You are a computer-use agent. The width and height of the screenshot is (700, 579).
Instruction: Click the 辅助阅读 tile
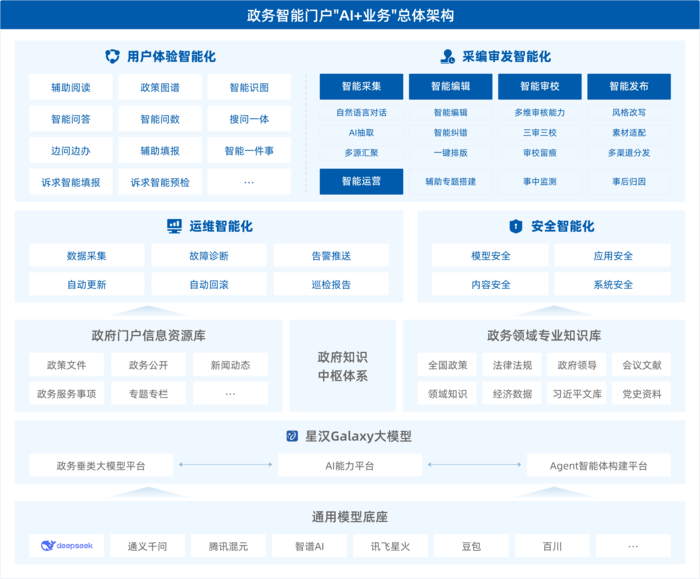pyautogui.click(x=71, y=87)
